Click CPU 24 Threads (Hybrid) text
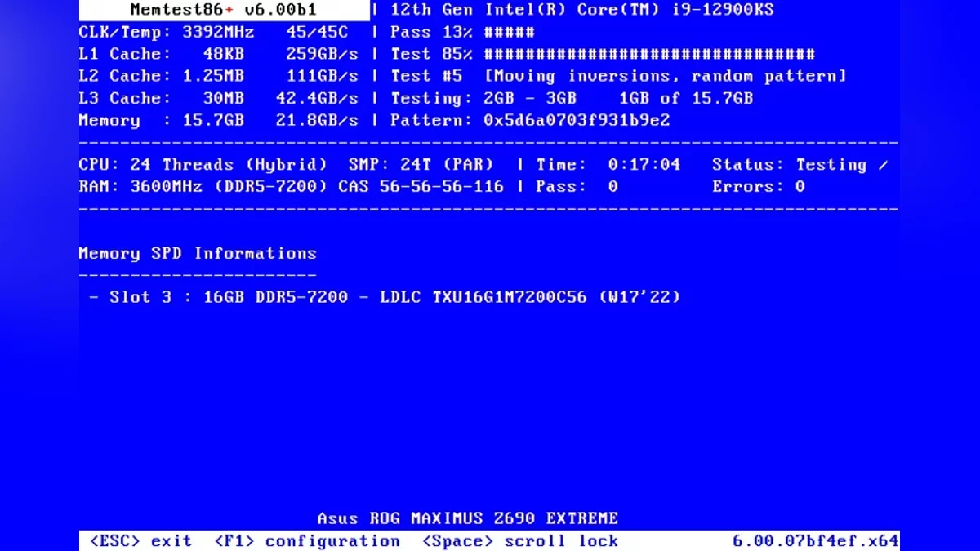The width and height of the screenshot is (980, 551). coord(203,164)
